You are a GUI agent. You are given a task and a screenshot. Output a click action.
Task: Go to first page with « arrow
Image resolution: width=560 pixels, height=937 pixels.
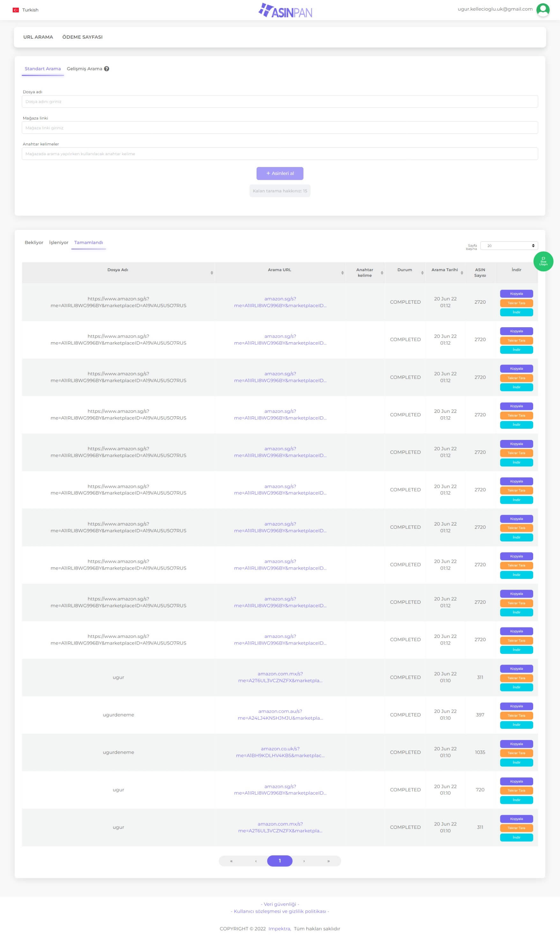tap(231, 861)
